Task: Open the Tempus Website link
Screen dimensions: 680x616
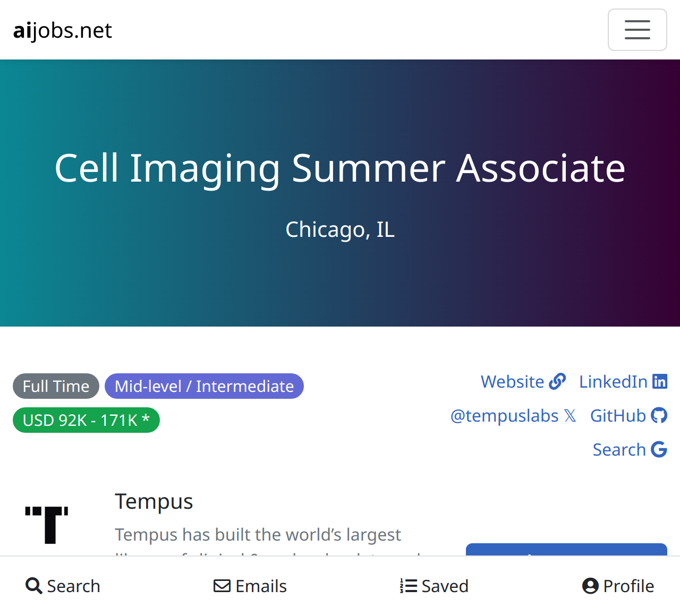Action: [x=523, y=381]
